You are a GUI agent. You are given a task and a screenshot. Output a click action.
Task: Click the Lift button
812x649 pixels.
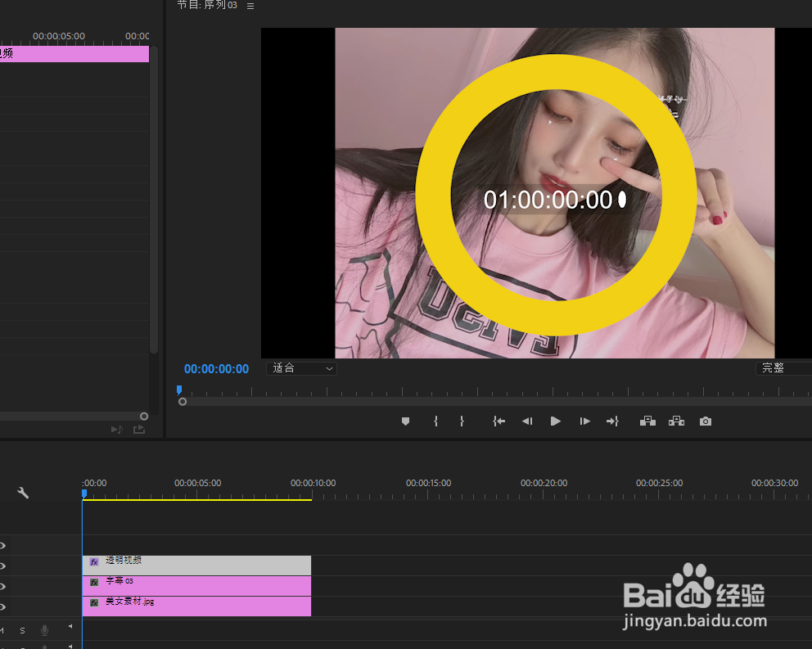647,421
